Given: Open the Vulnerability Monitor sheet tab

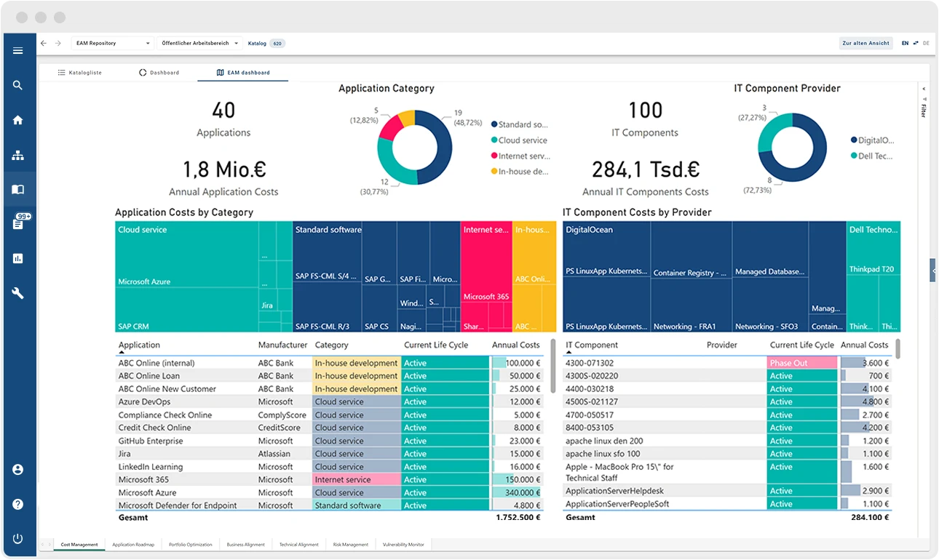Looking at the screenshot, I should tap(404, 545).
